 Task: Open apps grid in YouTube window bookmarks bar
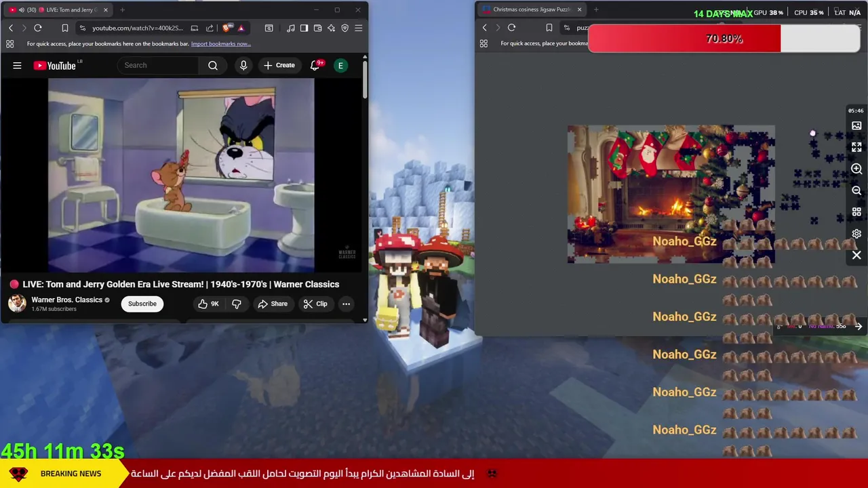9,44
